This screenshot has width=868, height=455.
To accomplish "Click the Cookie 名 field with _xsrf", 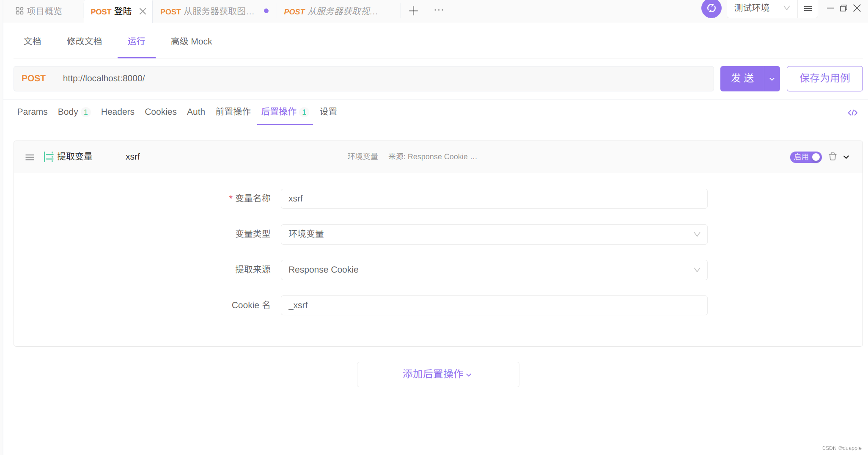I will coord(494,305).
